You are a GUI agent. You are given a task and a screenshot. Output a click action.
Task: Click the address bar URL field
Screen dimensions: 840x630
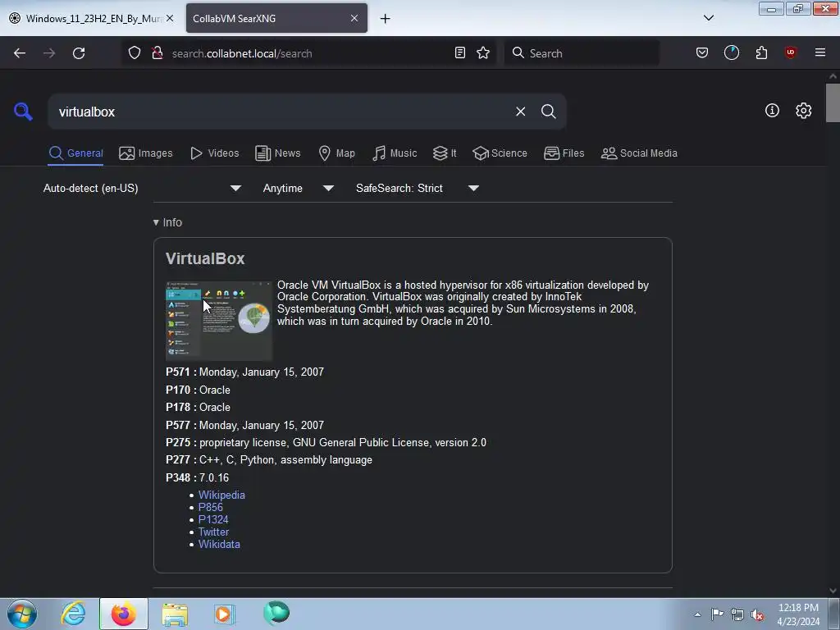(x=308, y=53)
